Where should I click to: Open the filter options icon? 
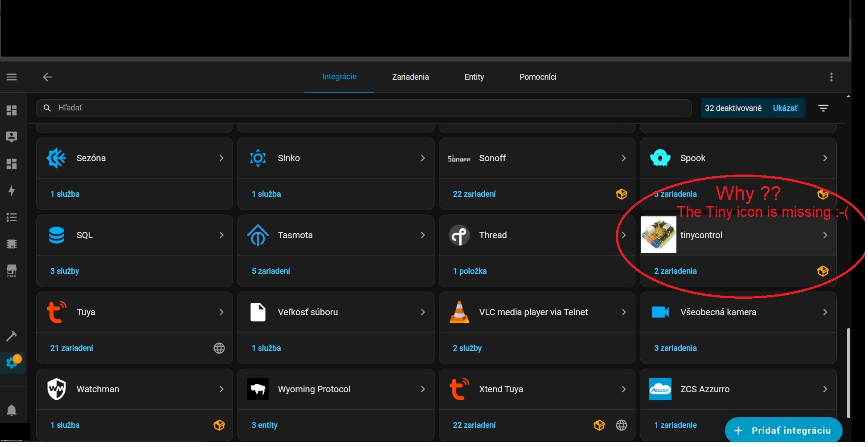[823, 108]
